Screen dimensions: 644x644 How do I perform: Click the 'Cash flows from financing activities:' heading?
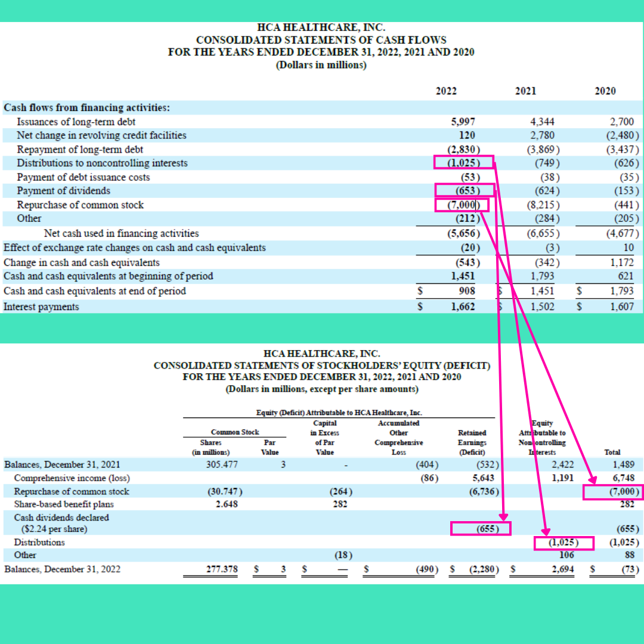pyautogui.click(x=86, y=107)
